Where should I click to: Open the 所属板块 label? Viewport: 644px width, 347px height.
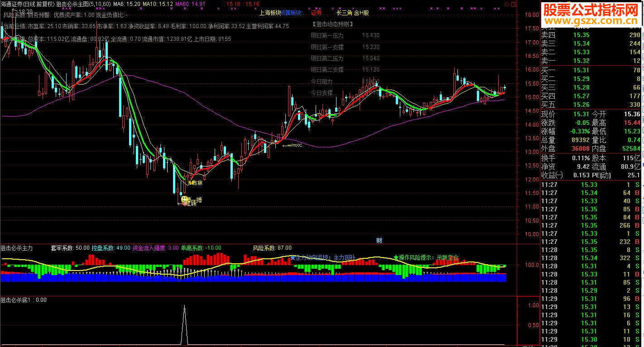(x=292, y=13)
